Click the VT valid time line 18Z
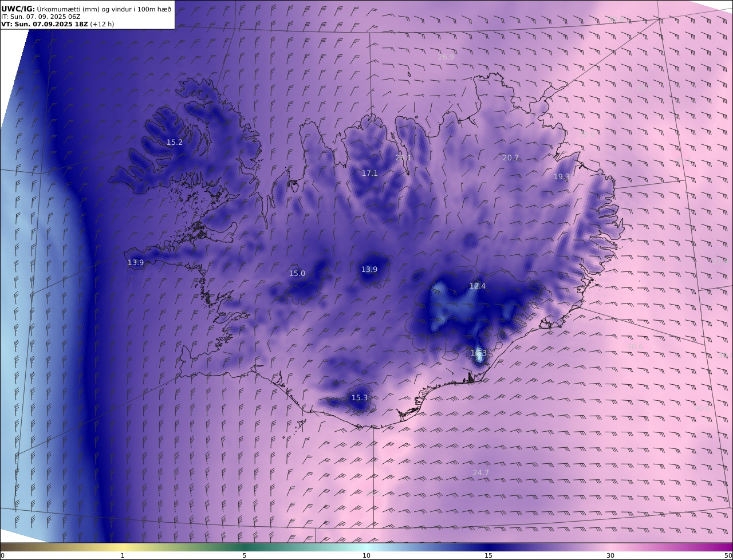This screenshot has width=733, height=560. (57, 24)
